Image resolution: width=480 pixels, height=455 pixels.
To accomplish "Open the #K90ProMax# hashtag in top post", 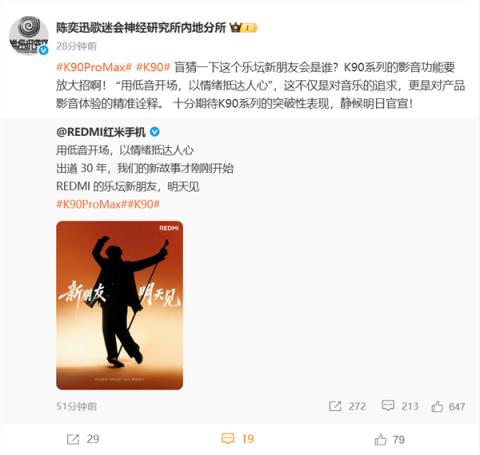I will point(94,67).
